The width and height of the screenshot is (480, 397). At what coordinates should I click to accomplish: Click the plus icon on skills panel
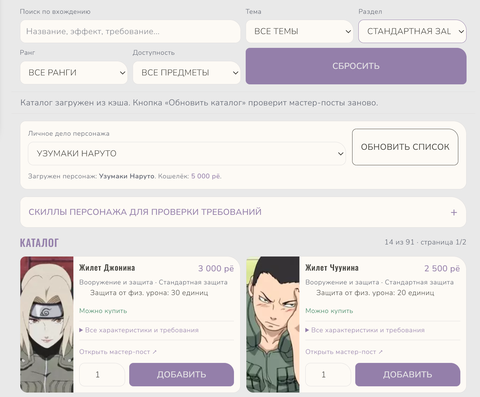point(454,212)
